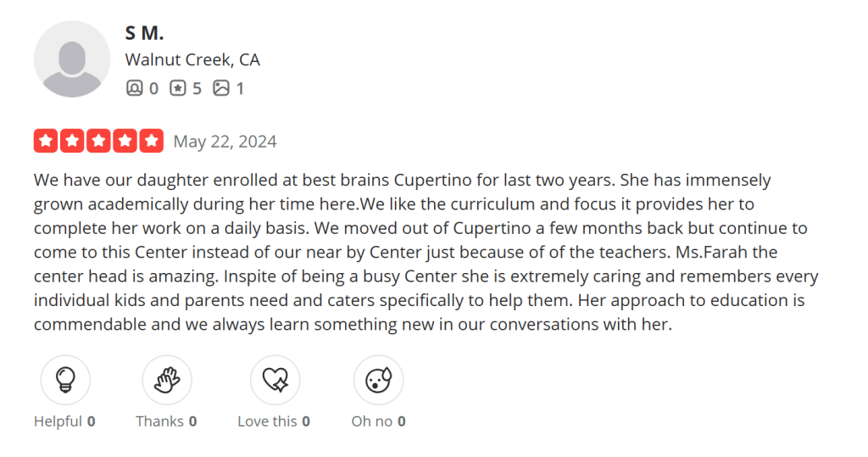Click the third star in rating

click(98, 142)
